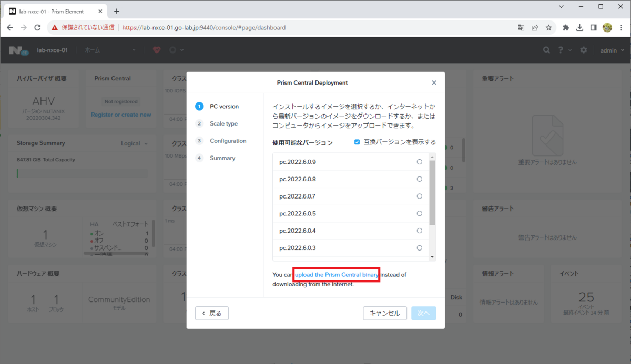Viewport: 631px width, 364px height.
Task: Open the Google Translate icon in address bar
Action: pyautogui.click(x=521, y=27)
